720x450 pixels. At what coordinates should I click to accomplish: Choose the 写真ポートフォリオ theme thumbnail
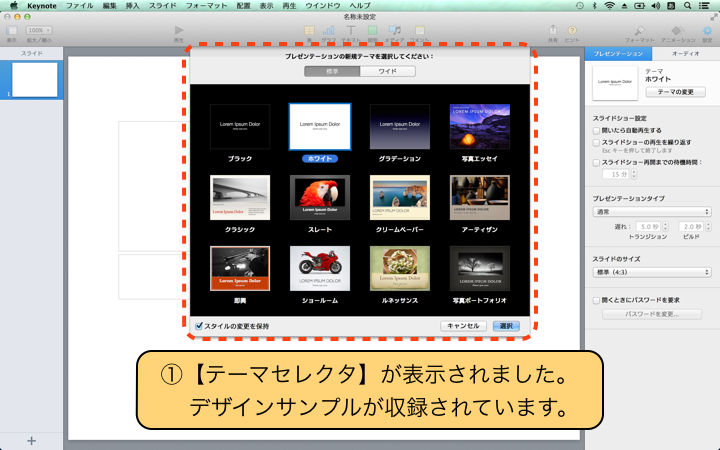point(480,269)
